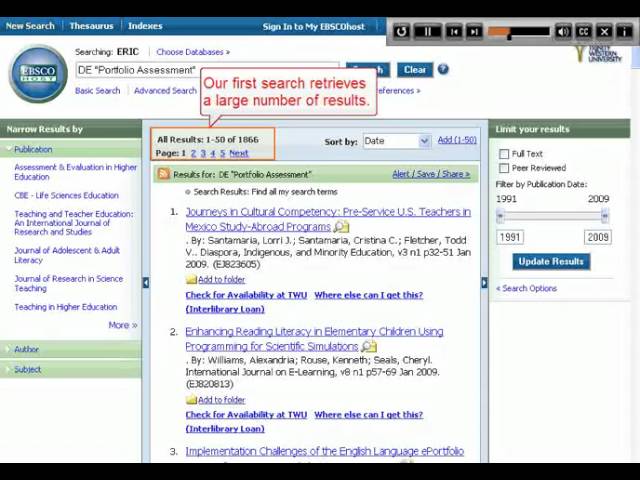Screen dimensions: 640x480
Task: Click the right 2009 date slider handle
Action: click(x=605, y=215)
